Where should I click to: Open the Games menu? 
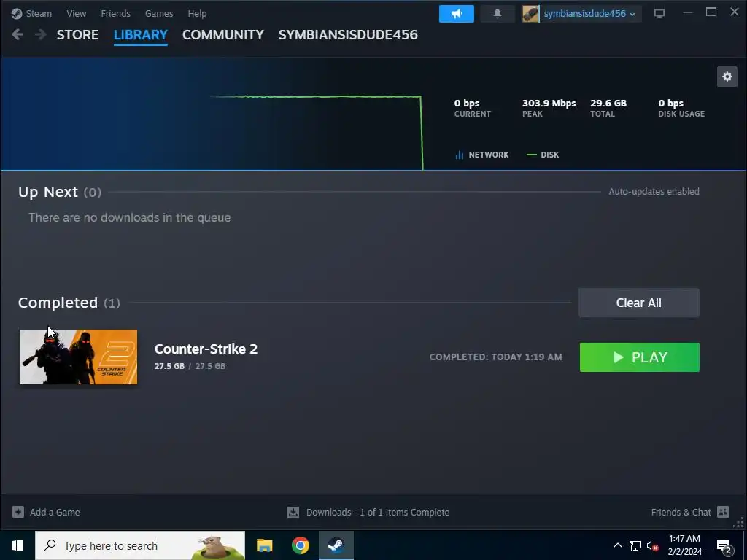point(158,13)
